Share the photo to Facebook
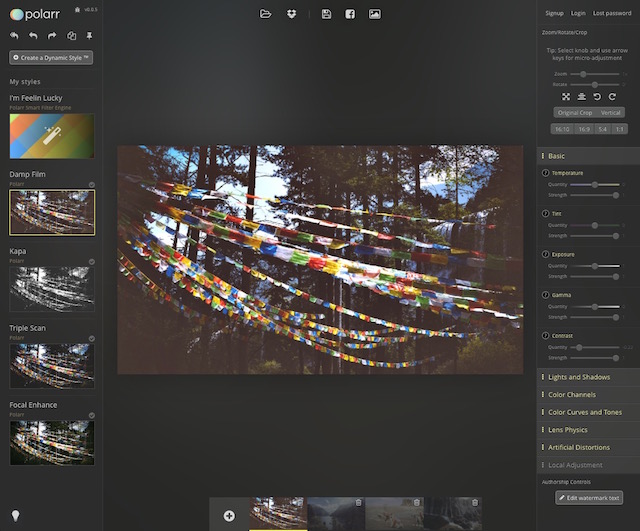640x531 pixels. [x=350, y=14]
